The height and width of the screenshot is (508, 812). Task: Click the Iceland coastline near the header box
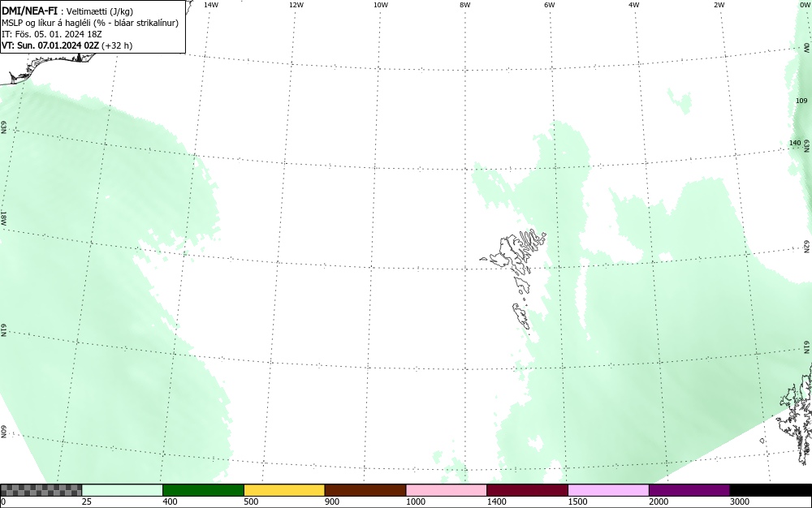(46, 67)
